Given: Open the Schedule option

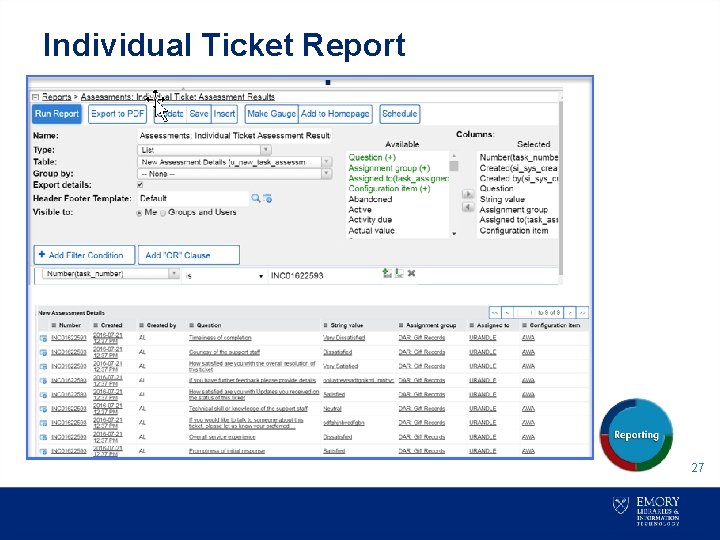Looking at the screenshot, I should [399, 114].
